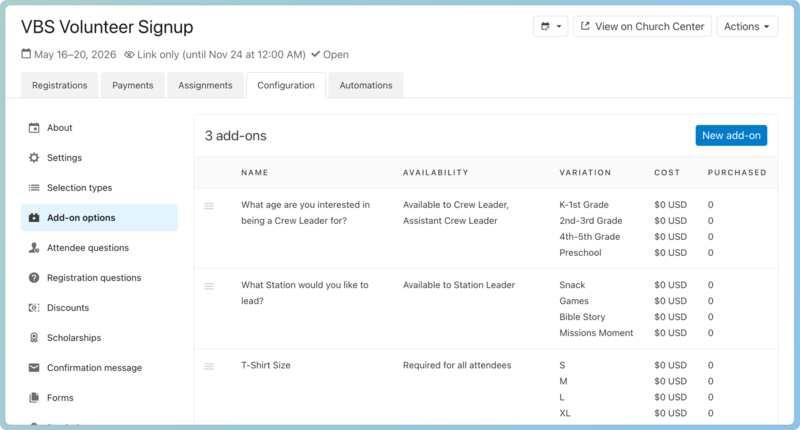Click the New add-on button
Image resolution: width=800 pixels, height=430 pixels.
(x=731, y=136)
